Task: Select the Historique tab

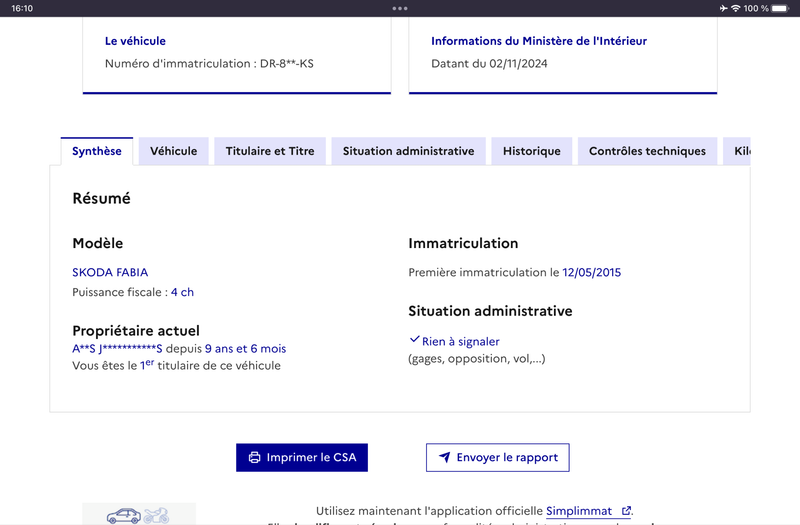Action: [532, 151]
